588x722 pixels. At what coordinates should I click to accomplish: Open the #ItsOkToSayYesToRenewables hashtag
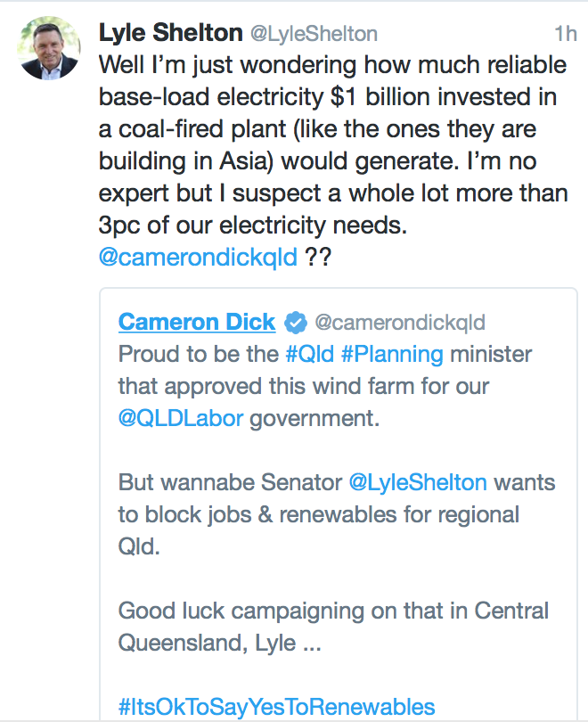coord(276,708)
